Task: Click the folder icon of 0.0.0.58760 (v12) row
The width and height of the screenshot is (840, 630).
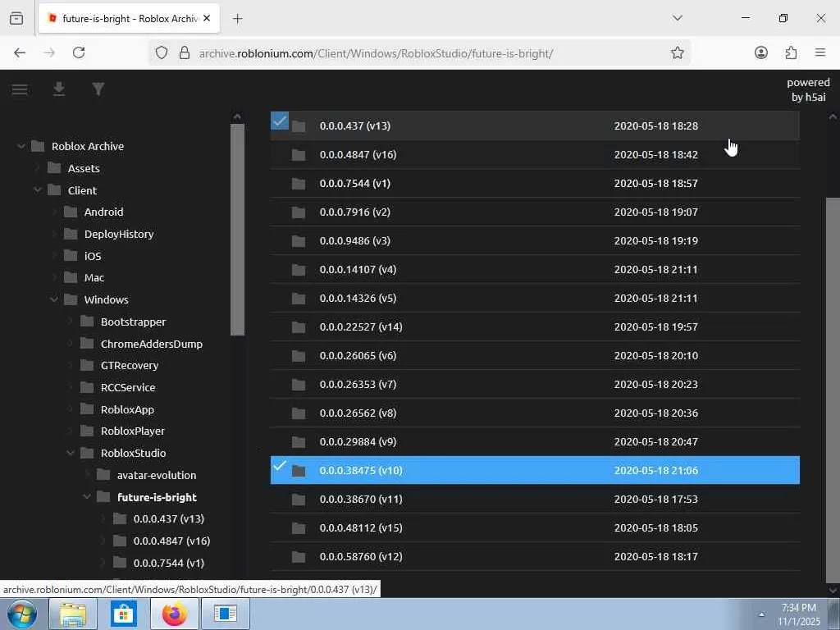Action: [299, 557]
